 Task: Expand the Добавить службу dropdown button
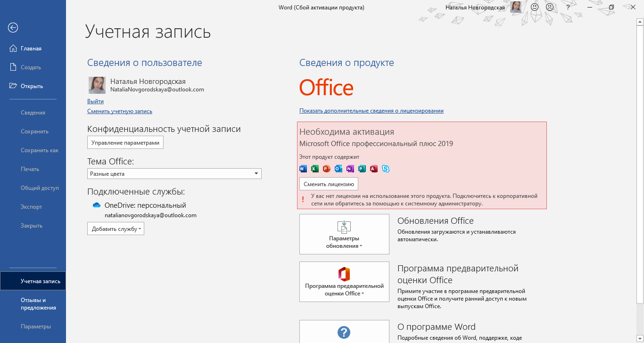(x=116, y=229)
